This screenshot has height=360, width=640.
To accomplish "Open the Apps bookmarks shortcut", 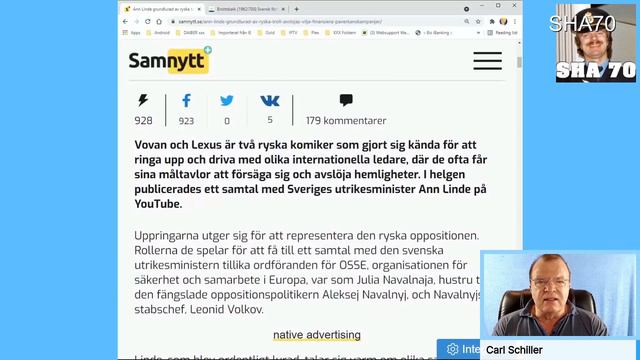I will pyautogui.click(x=131, y=33).
